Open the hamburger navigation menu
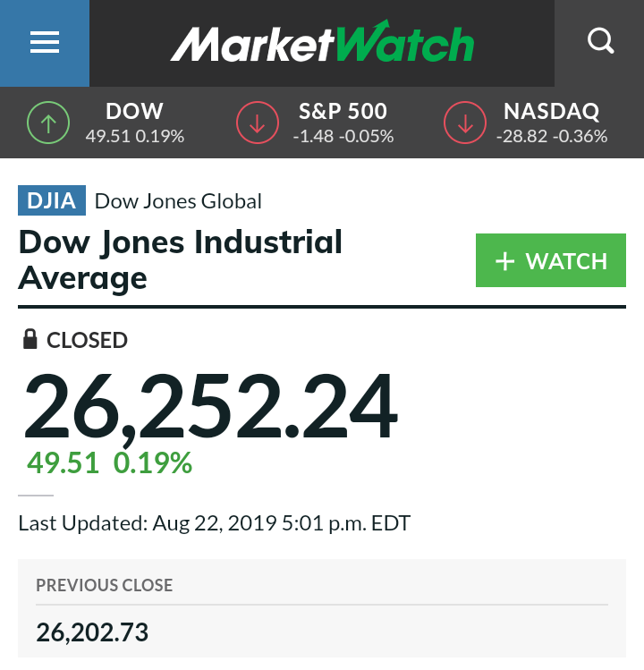Image resolution: width=644 pixels, height=670 pixels. pyautogui.click(x=45, y=43)
